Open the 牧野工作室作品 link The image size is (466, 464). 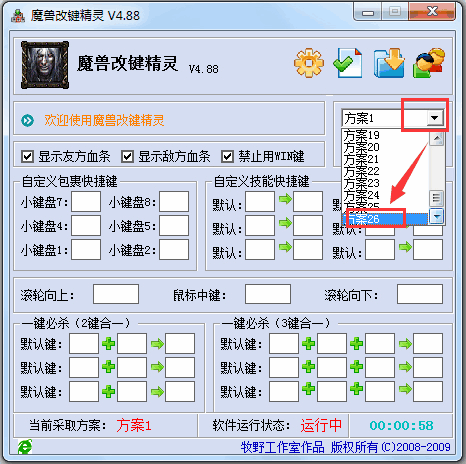click(x=283, y=447)
